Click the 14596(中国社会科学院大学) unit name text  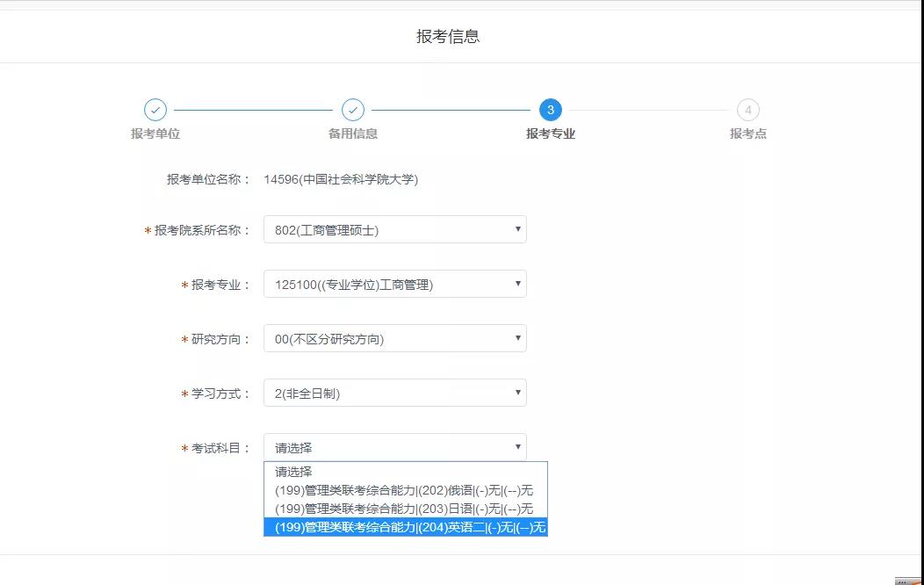point(341,180)
